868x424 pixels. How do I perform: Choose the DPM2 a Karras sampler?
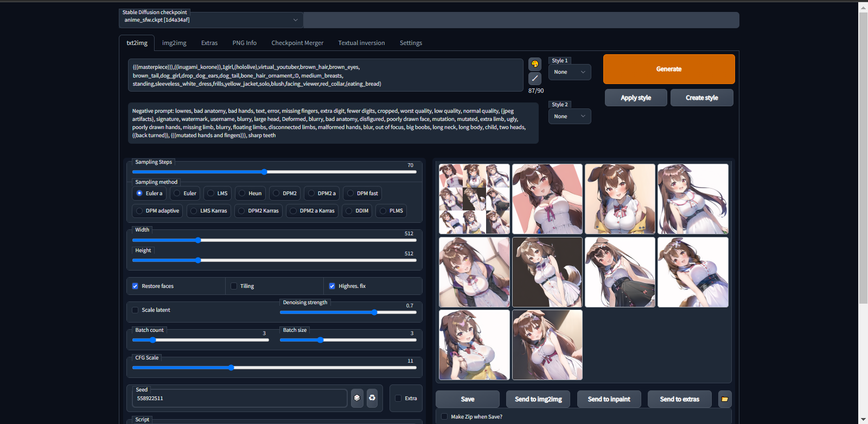pyautogui.click(x=312, y=211)
